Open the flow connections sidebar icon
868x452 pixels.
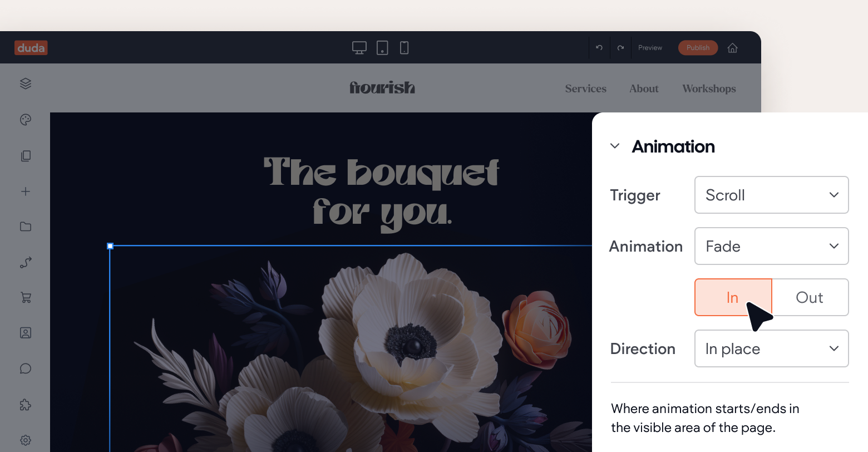(26, 262)
